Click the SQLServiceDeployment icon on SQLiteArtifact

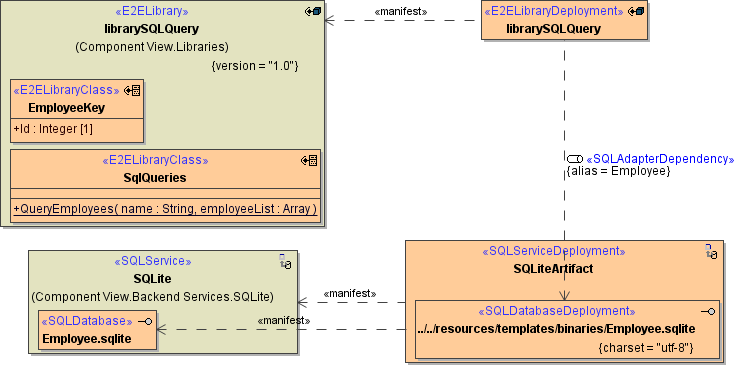pos(711,251)
